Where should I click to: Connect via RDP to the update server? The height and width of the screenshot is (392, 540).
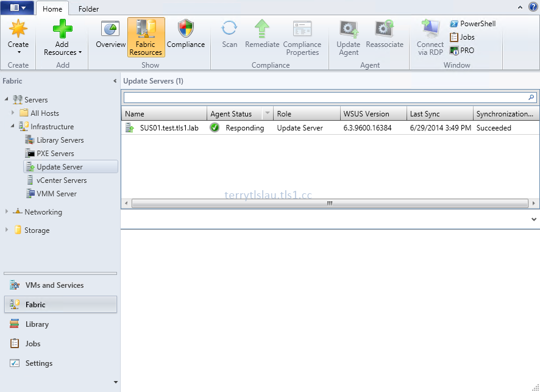point(430,37)
